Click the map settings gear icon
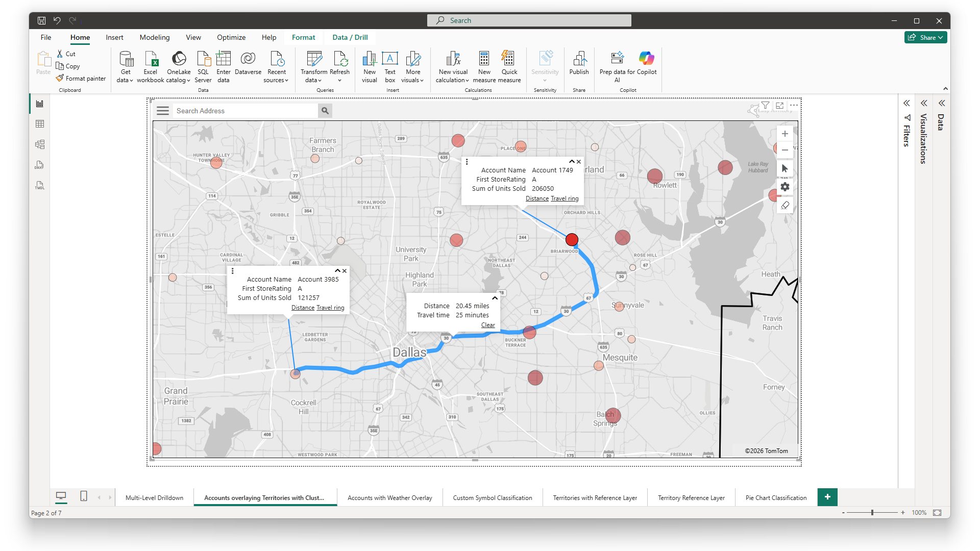This screenshot has width=980, height=551. (x=785, y=187)
